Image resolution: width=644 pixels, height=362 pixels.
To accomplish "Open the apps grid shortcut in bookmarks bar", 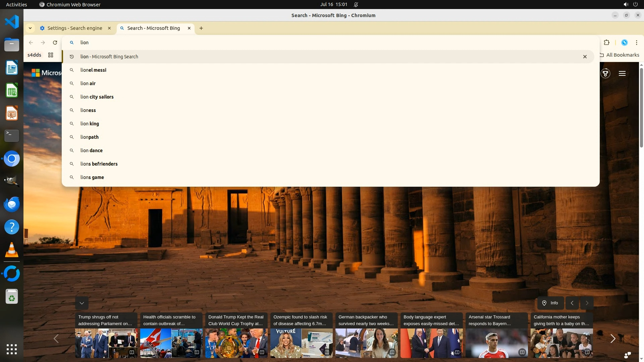I will pyautogui.click(x=51, y=55).
